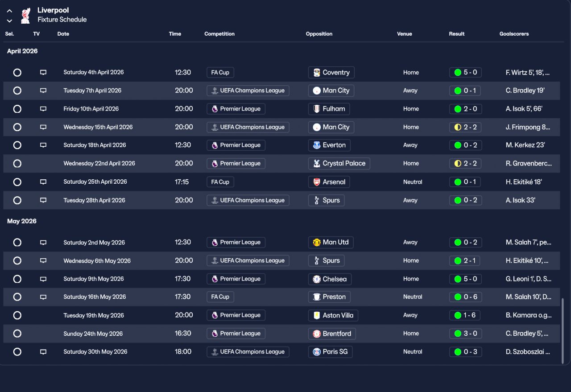The height and width of the screenshot is (392, 571).
Task: Select the Man Utd fixture radio button
Action: (17, 243)
